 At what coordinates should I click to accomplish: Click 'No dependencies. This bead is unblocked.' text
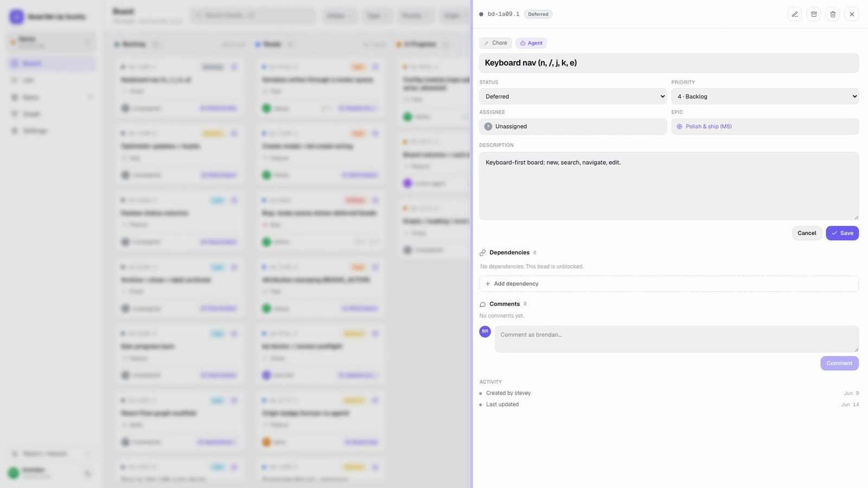(532, 267)
